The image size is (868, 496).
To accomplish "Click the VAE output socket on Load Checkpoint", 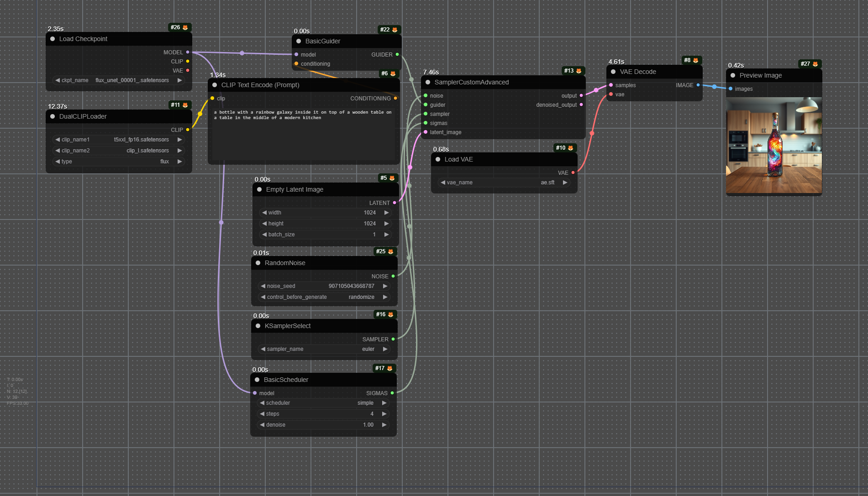I will point(188,71).
